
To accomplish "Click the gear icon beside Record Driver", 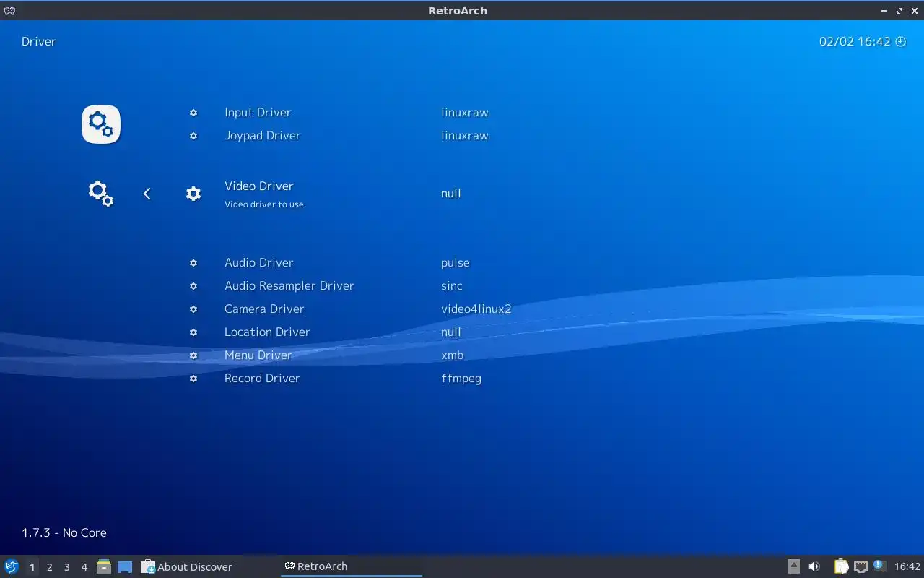I will pos(193,379).
